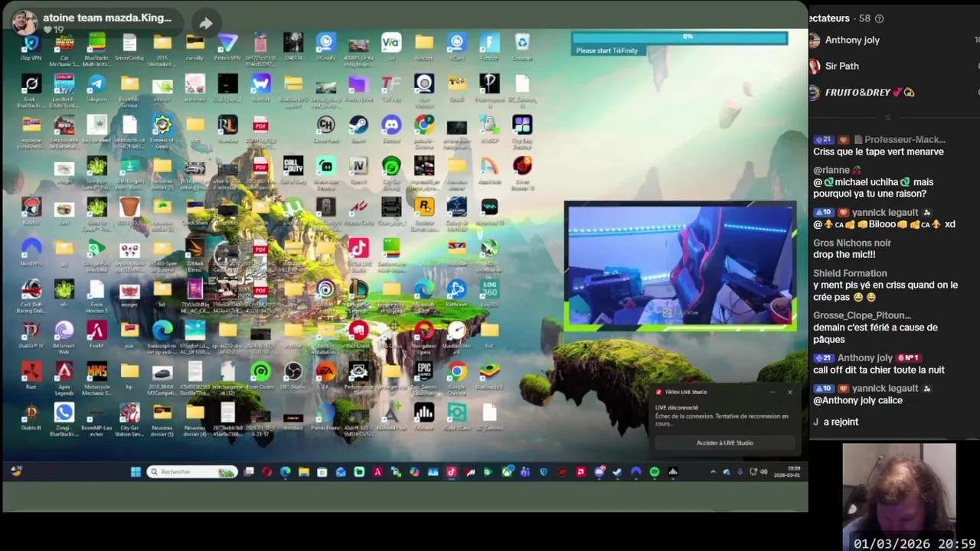Viewport: 980px width, 551px height.
Task: Click the TikFinity progress bar overlay
Action: click(679, 37)
